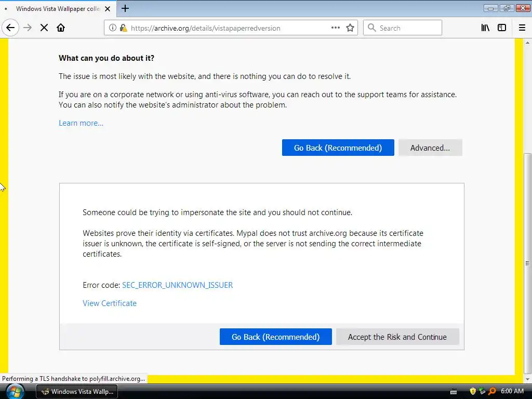
Task: Click the address bar URL field
Action: pos(231,28)
